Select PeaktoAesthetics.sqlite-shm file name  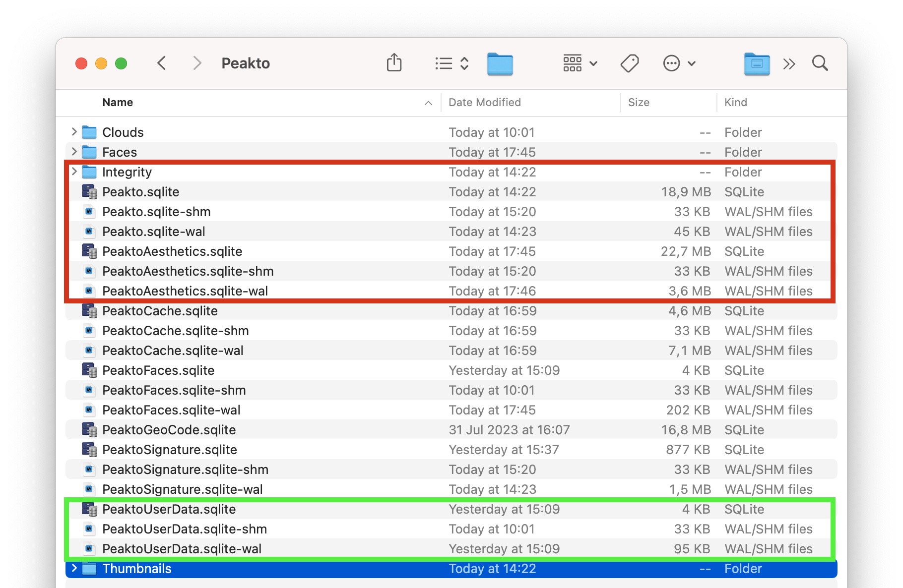[188, 271]
